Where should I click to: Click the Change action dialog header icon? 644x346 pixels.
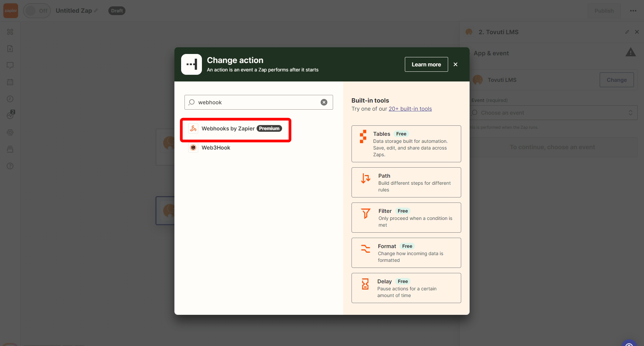coord(192,64)
